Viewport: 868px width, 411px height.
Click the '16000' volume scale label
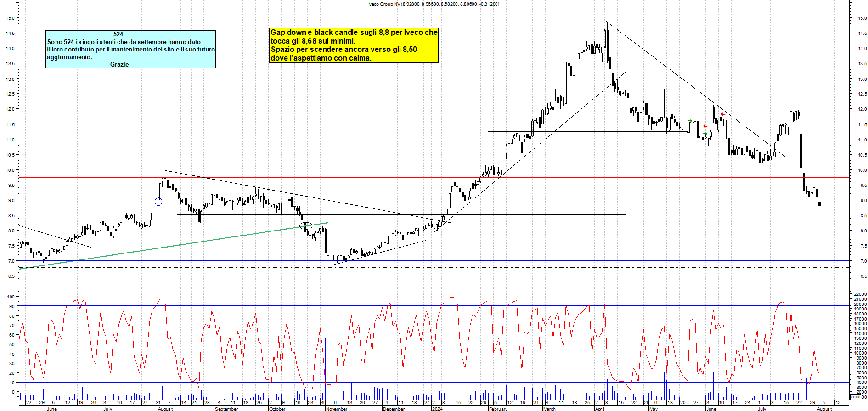point(860,323)
